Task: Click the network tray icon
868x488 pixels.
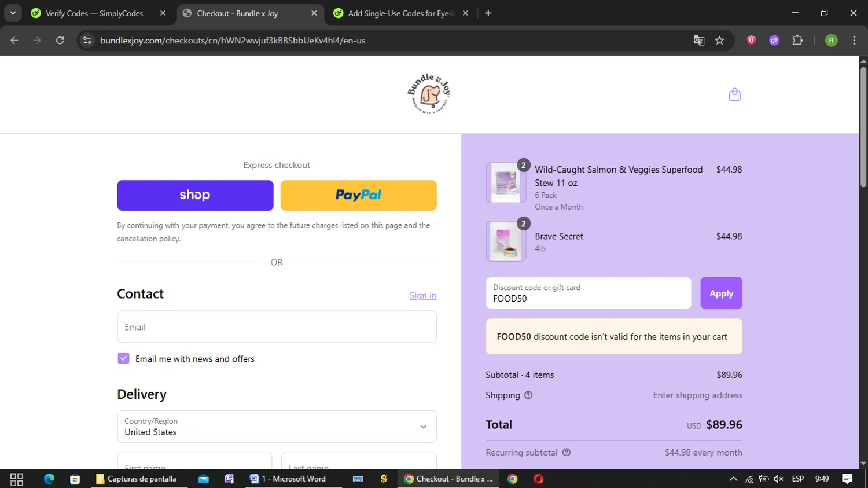Action: pyautogui.click(x=749, y=479)
